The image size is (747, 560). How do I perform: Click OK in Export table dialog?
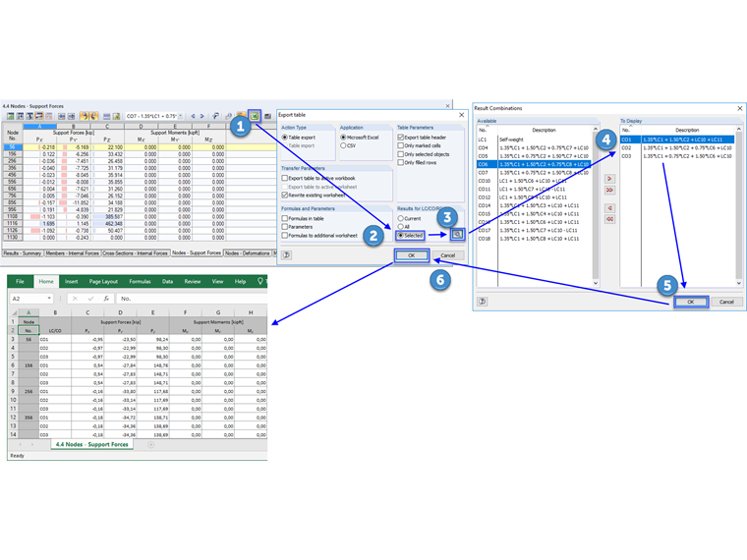[x=412, y=255]
